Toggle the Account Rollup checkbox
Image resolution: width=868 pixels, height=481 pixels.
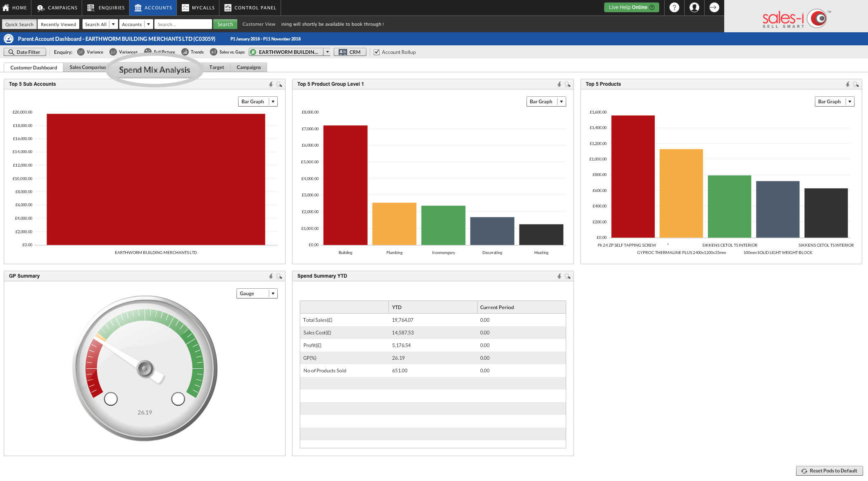377,52
